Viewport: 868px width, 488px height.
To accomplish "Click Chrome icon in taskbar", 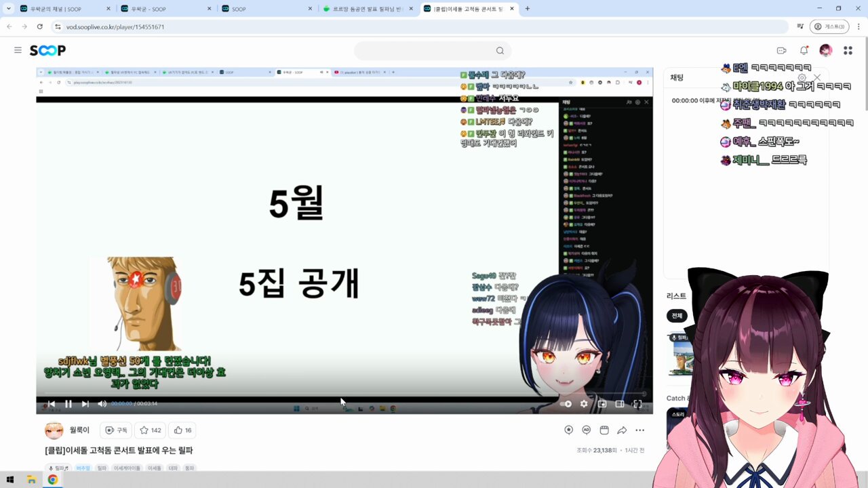I will tap(52, 480).
